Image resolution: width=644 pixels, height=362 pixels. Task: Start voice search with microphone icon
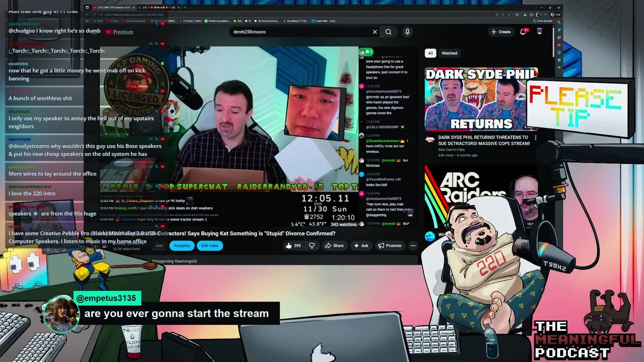408,32
